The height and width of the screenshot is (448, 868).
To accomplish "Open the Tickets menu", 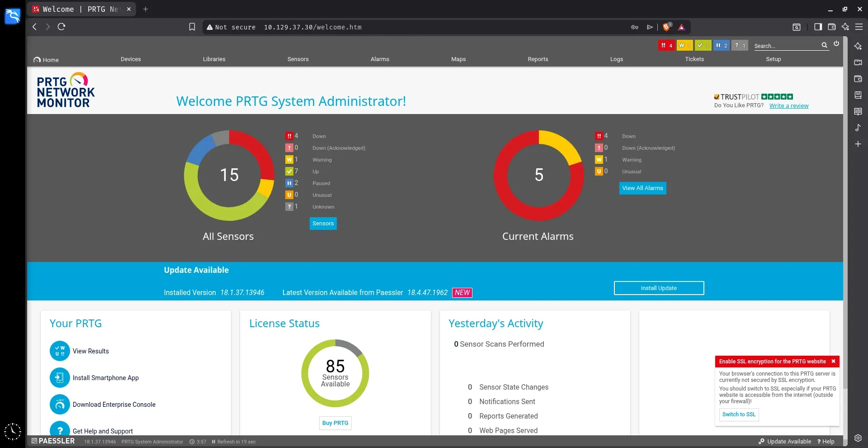I will (x=694, y=59).
